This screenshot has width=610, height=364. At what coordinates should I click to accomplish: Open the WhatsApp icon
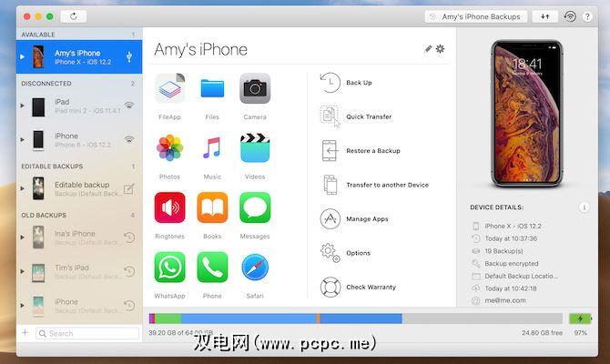point(169,268)
